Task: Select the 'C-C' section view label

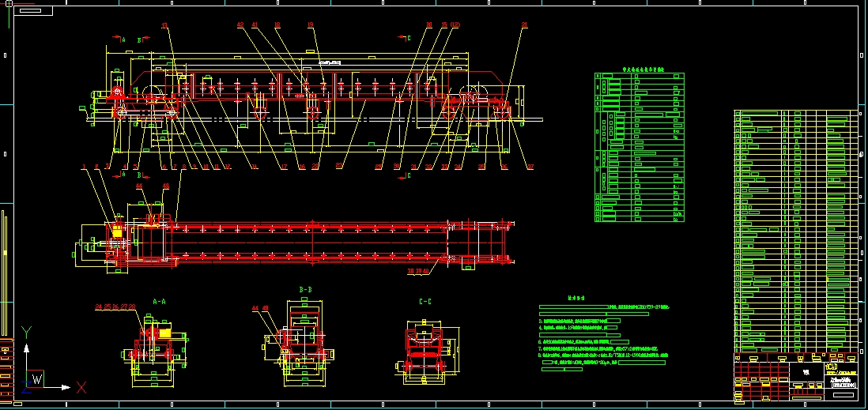Action: point(425,302)
